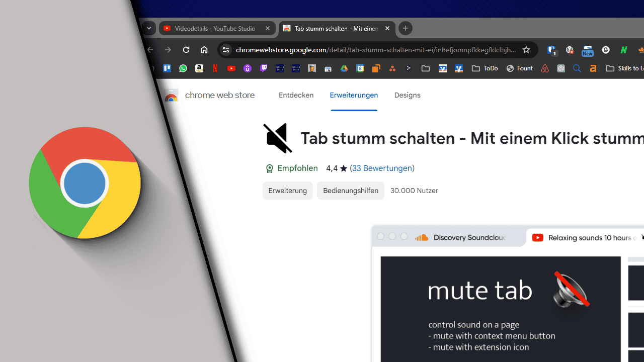Open the Erweiterungen section
Screen dimensions: 644x362
[x=354, y=95]
